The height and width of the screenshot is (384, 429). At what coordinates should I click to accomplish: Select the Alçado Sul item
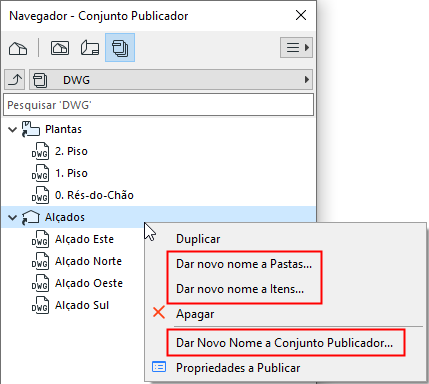(82, 305)
